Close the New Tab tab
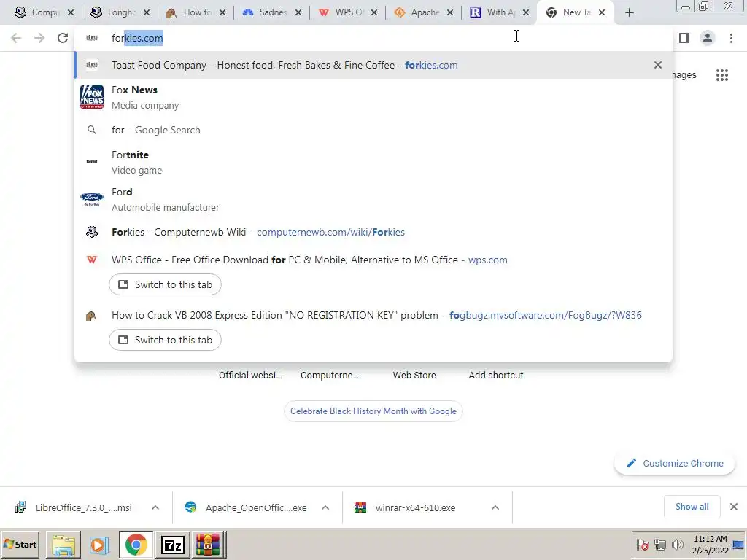The height and width of the screenshot is (560, 747). click(602, 12)
